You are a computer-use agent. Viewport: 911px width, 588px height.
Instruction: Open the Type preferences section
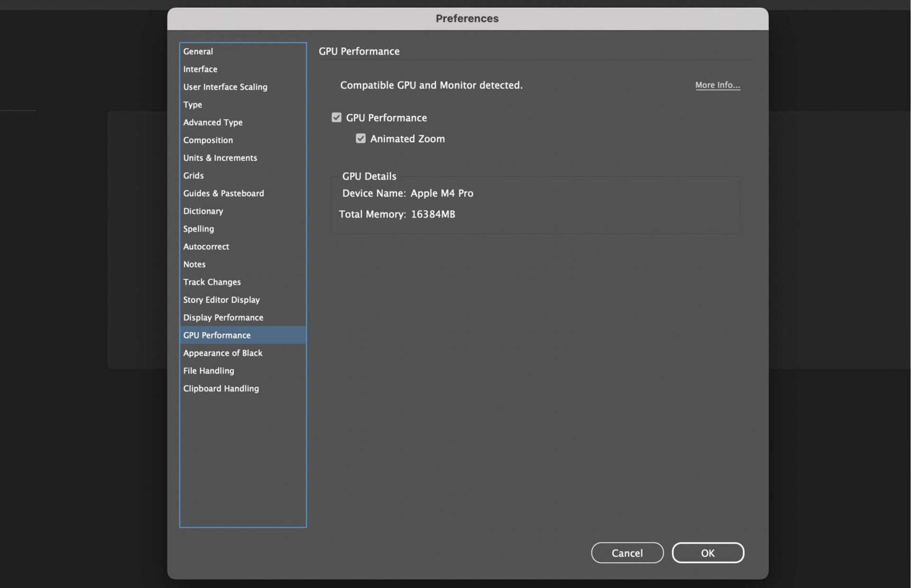click(193, 104)
